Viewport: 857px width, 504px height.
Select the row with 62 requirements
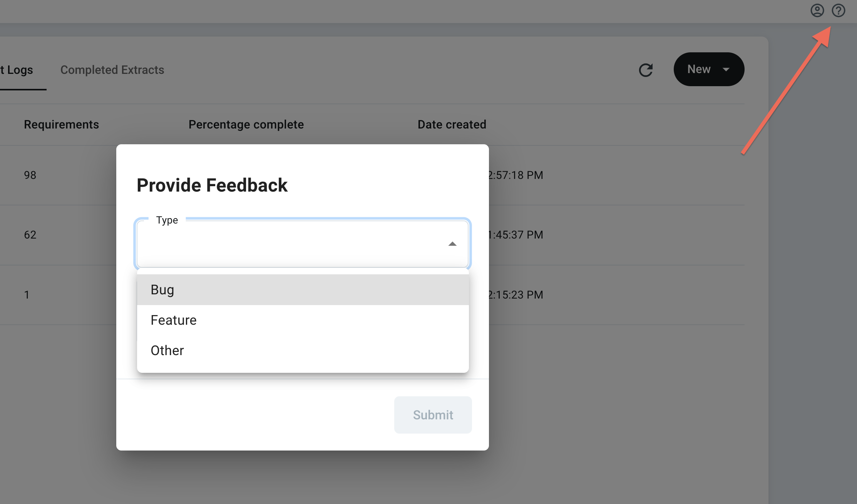(x=30, y=235)
